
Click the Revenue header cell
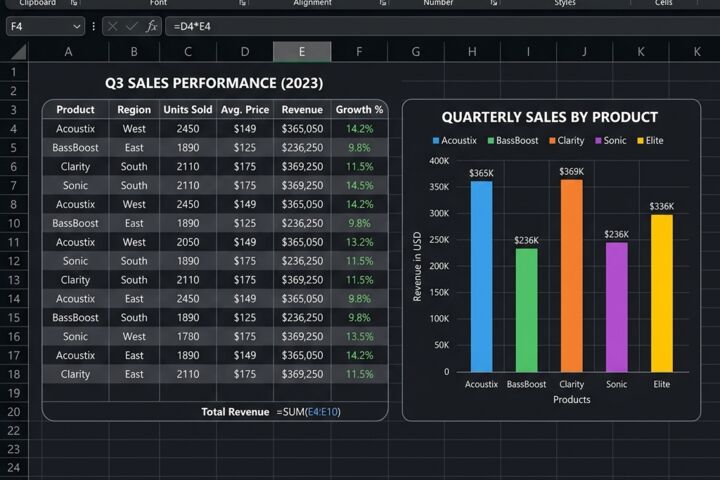click(302, 110)
